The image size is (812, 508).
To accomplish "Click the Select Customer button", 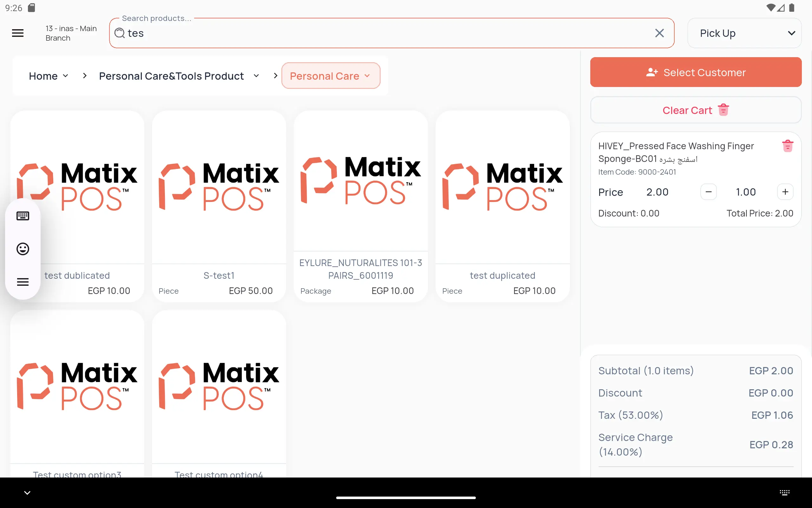I will pos(696,72).
